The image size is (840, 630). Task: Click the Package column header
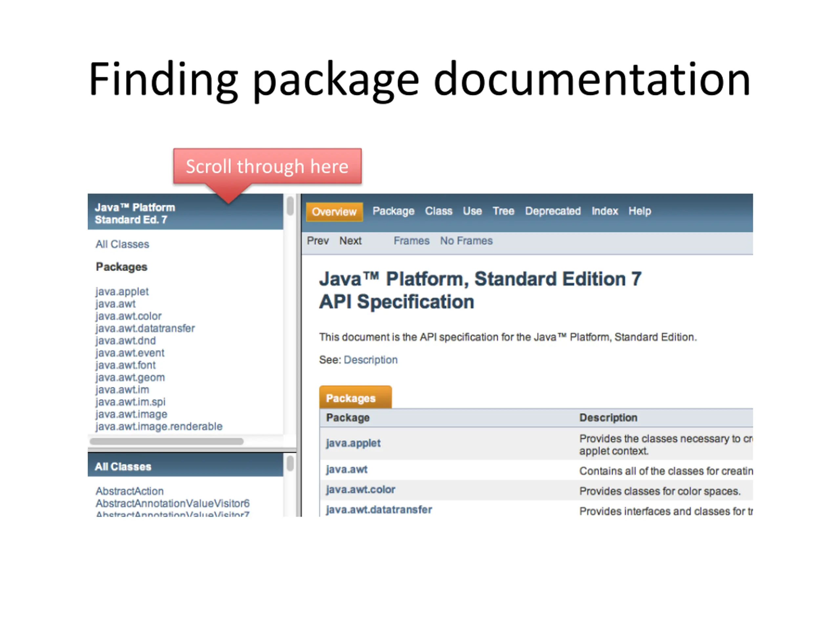pos(347,418)
